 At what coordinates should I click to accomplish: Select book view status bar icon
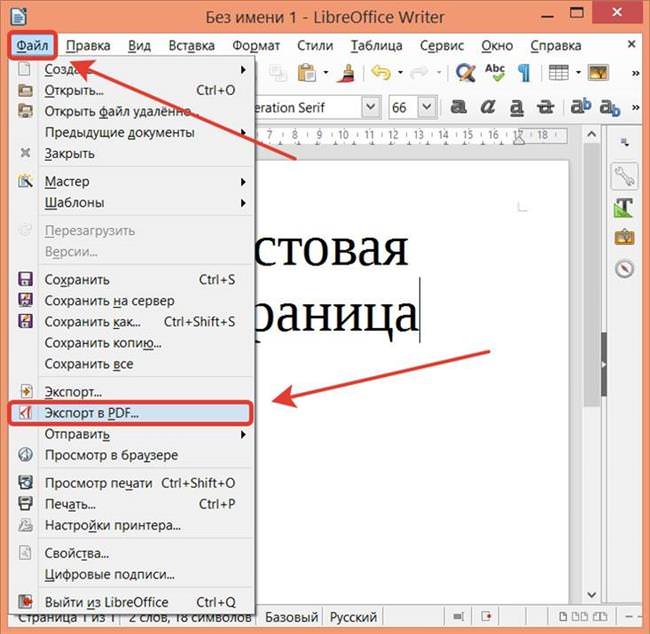tap(601, 617)
